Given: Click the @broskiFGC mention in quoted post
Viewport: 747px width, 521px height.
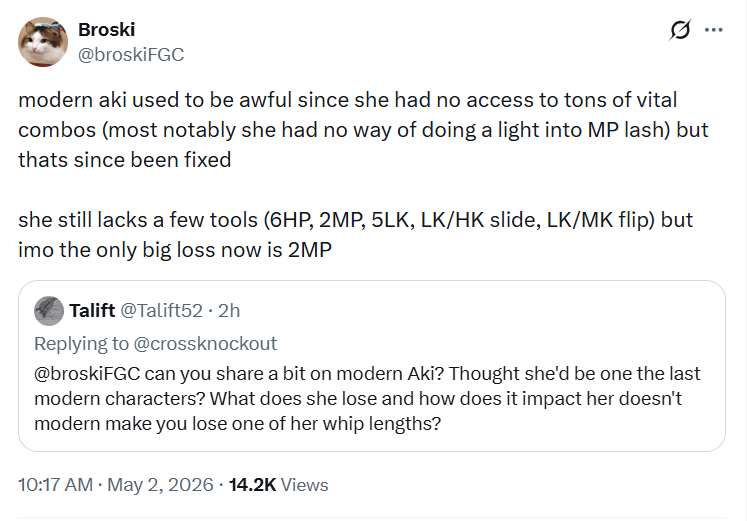Looking at the screenshot, I should (87, 374).
